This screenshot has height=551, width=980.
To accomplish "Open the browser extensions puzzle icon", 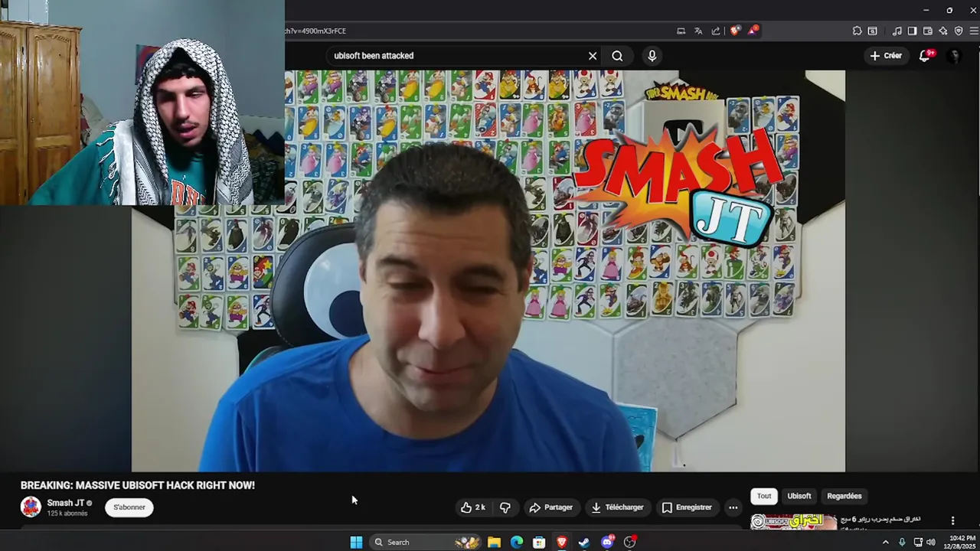I will click(857, 31).
